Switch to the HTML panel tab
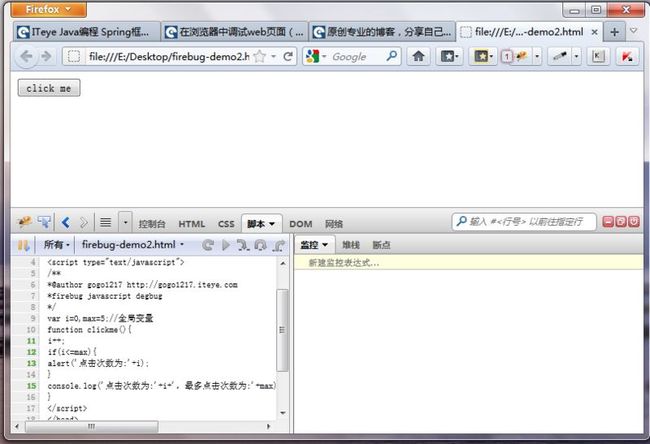The width and height of the screenshot is (650, 444). click(192, 224)
